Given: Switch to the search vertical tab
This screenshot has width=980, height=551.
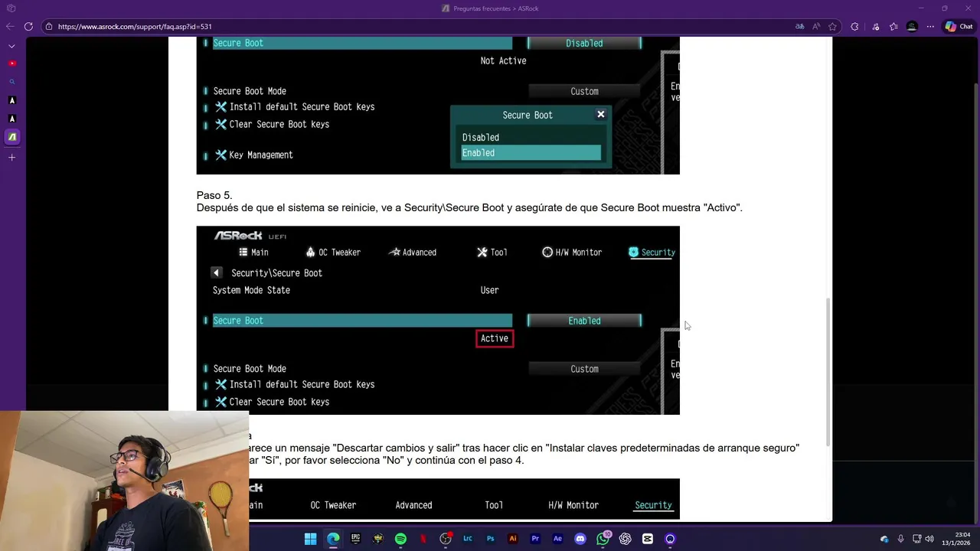Looking at the screenshot, I should click(x=11, y=82).
